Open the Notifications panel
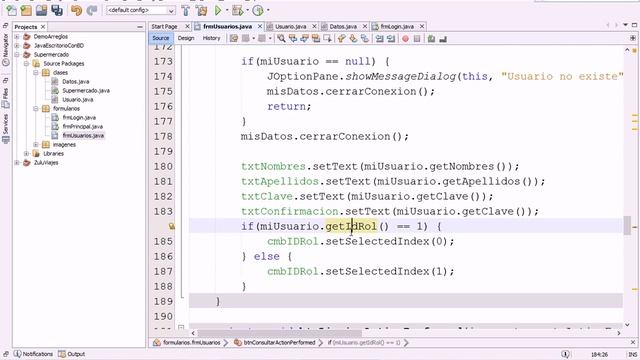This screenshot has height=360, width=640. pos(33,354)
